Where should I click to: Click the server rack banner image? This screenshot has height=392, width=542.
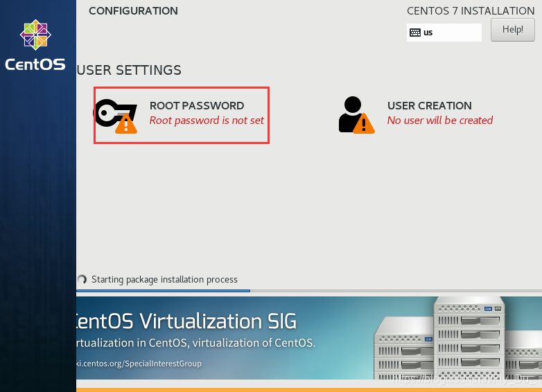(x=458, y=339)
